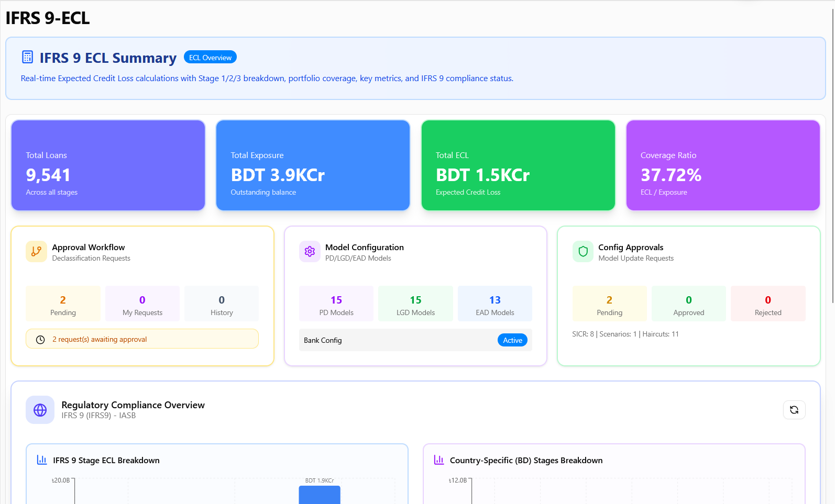The image size is (835, 504).
Task: Click the Active badge for Bank Config
Action: coord(512,340)
